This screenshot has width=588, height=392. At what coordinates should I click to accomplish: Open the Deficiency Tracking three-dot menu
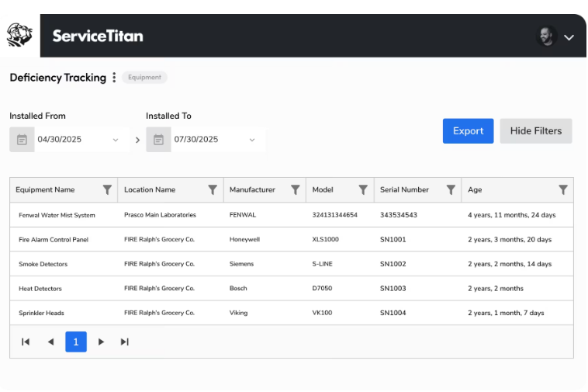point(114,78)
